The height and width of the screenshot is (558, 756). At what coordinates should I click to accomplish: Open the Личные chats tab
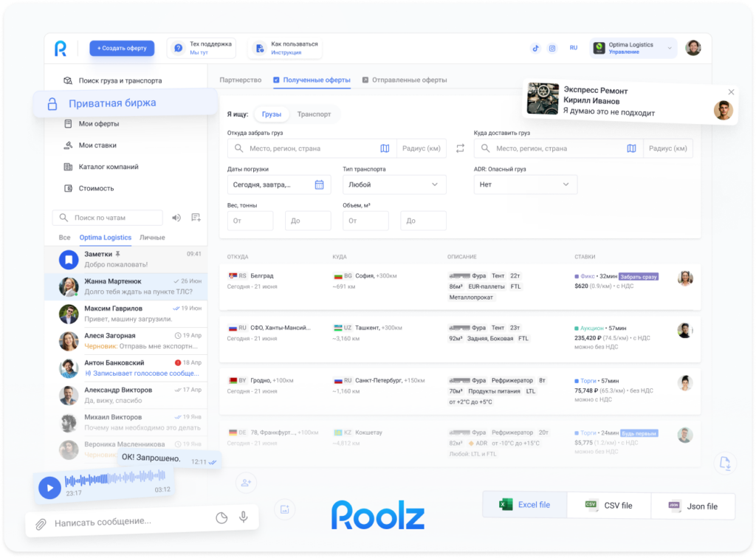coord(152,238)
